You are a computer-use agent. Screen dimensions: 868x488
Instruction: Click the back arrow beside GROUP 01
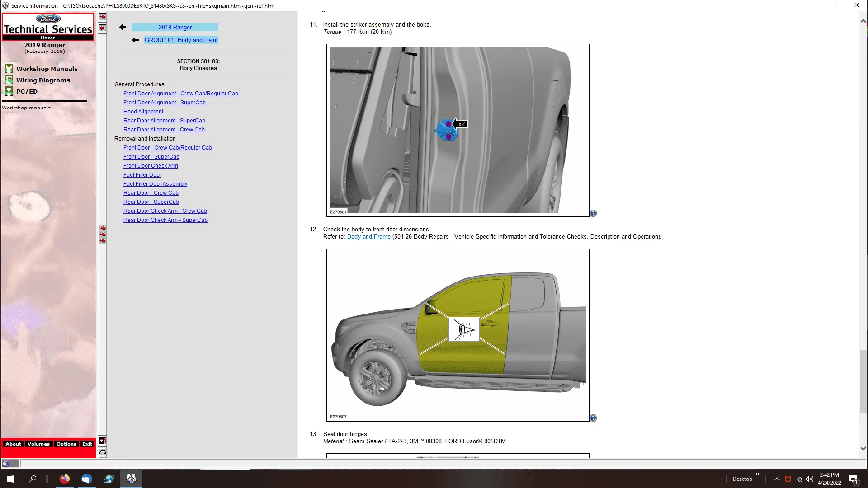(135, 40)
